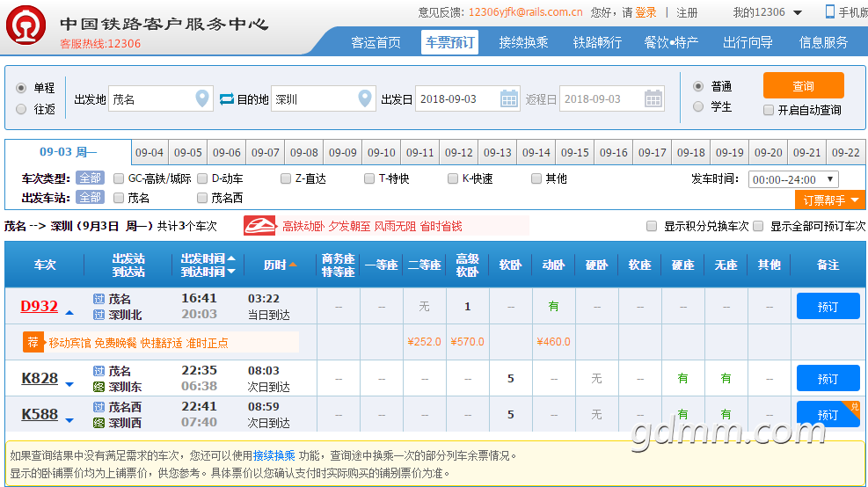
Task: Expand the K588 train details arrow
Action: point(69,420)
